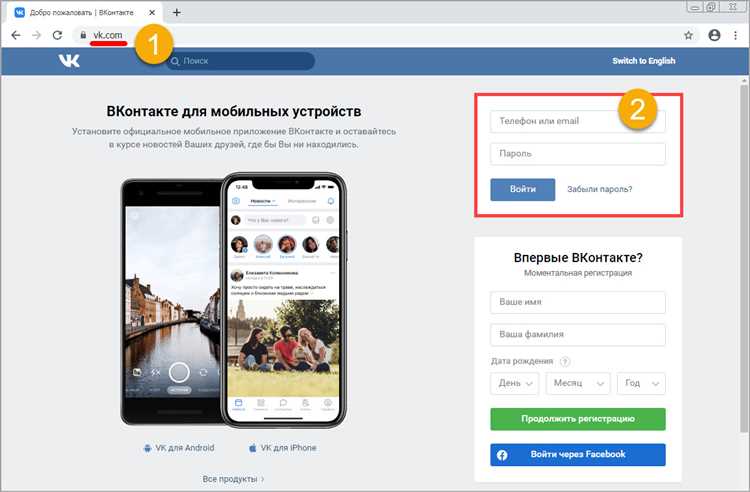
Task: Bookmark this page with the star icon
Action: 688,35
